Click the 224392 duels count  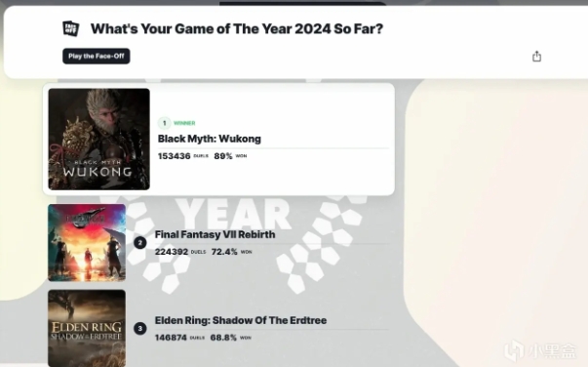point(172,252)
